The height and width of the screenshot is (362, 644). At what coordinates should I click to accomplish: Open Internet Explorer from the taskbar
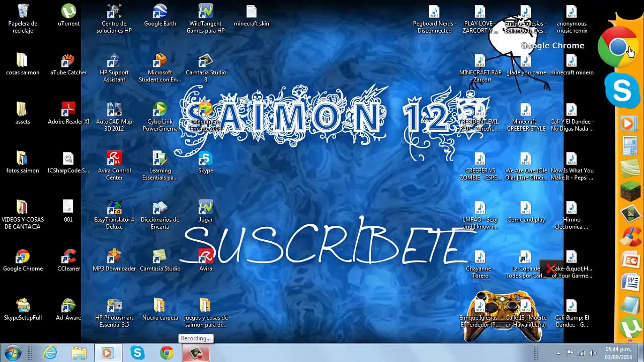tap(50, 353)
